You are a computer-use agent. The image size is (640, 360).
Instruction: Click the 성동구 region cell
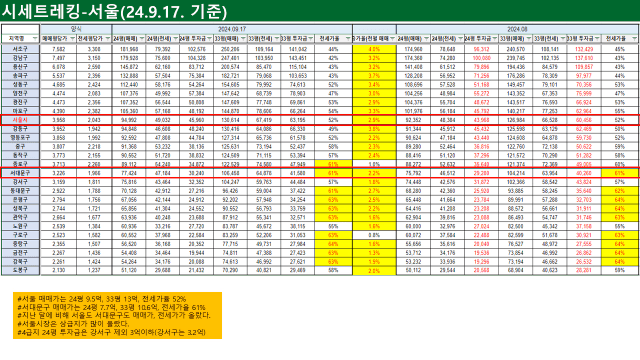pos(20,84)
